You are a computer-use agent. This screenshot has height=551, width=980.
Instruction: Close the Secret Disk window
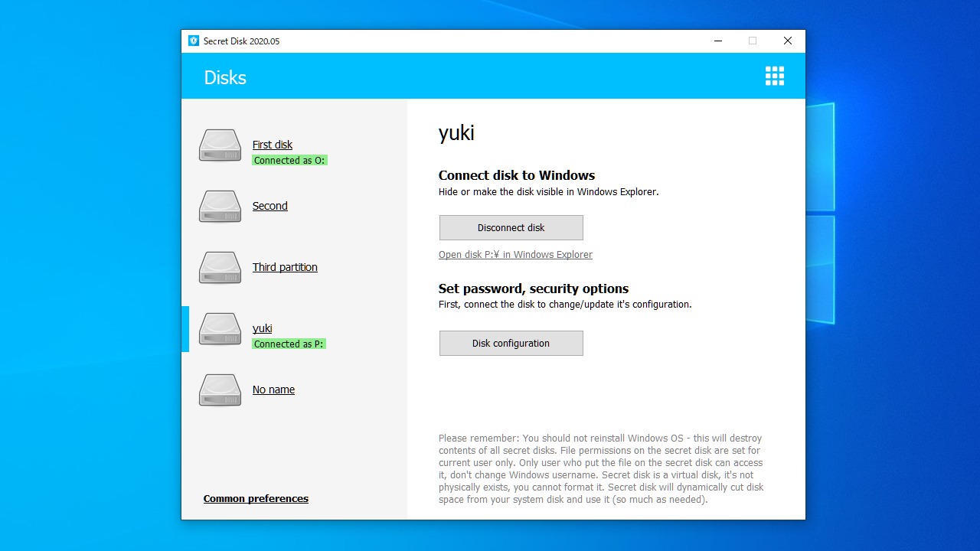(x=788, y=41)
